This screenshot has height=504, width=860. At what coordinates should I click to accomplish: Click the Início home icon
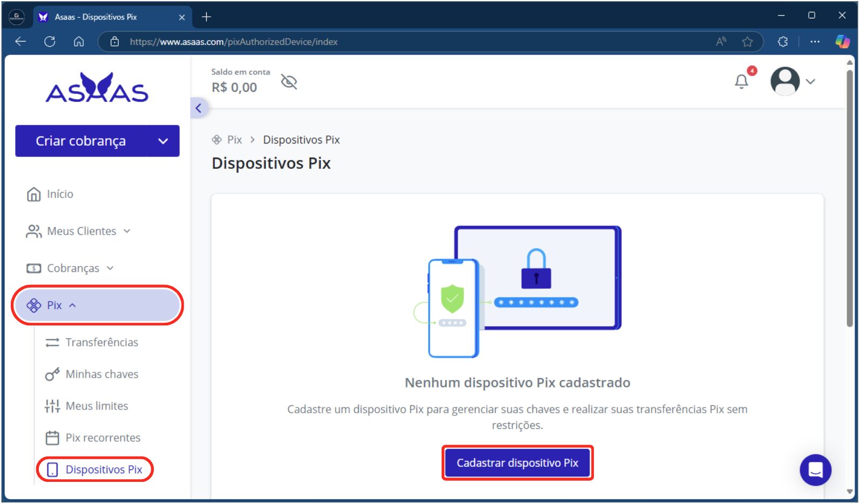33,194
